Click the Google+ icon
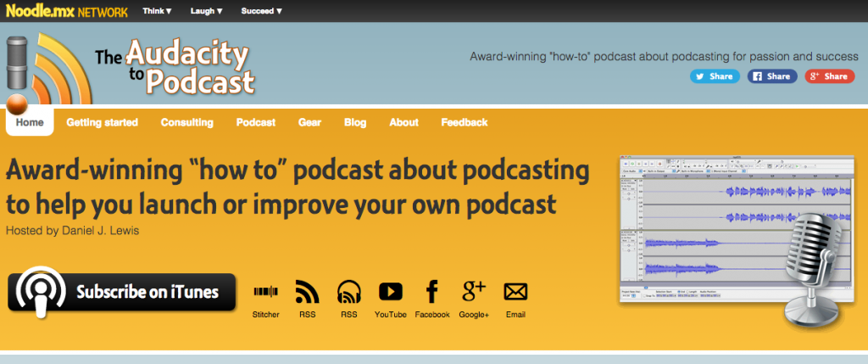868x364 pixels. click(474, 291)
